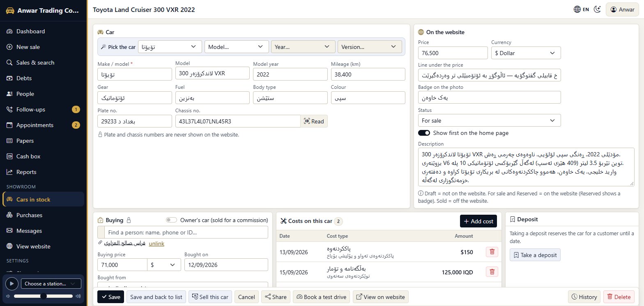This screenshot has width=644, height=306.
Task: Click the unlink seller link
Action: pyautogui.click(x=156, y=243)
